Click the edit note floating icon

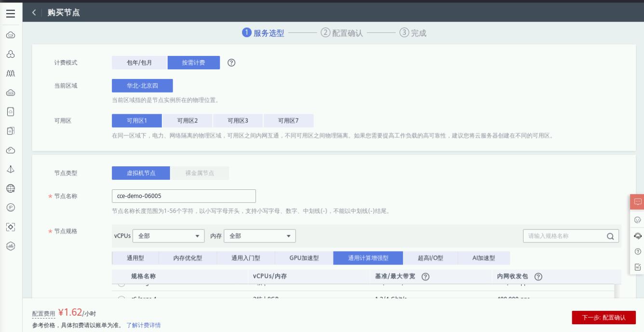pos(637,266)
